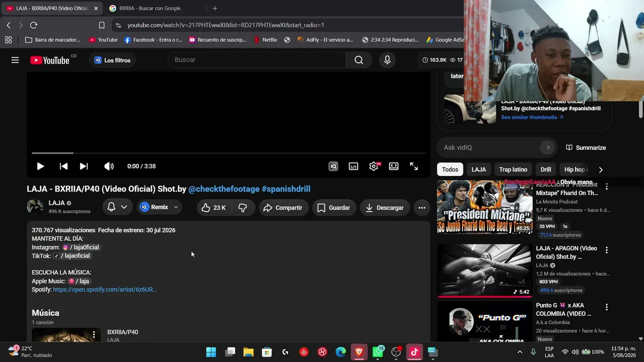Save the video with Guardar
This screenshot has width=644, height=362.
[x=334, y=208]
